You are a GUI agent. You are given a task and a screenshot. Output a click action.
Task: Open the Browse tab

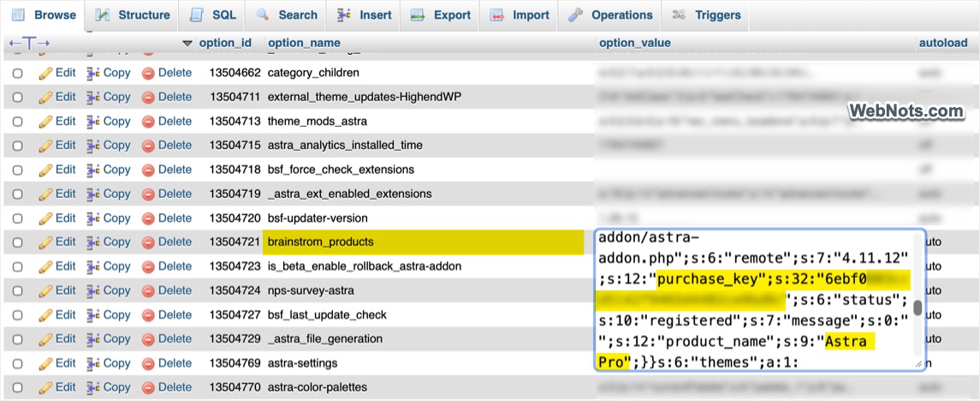(x=43, y=15)
